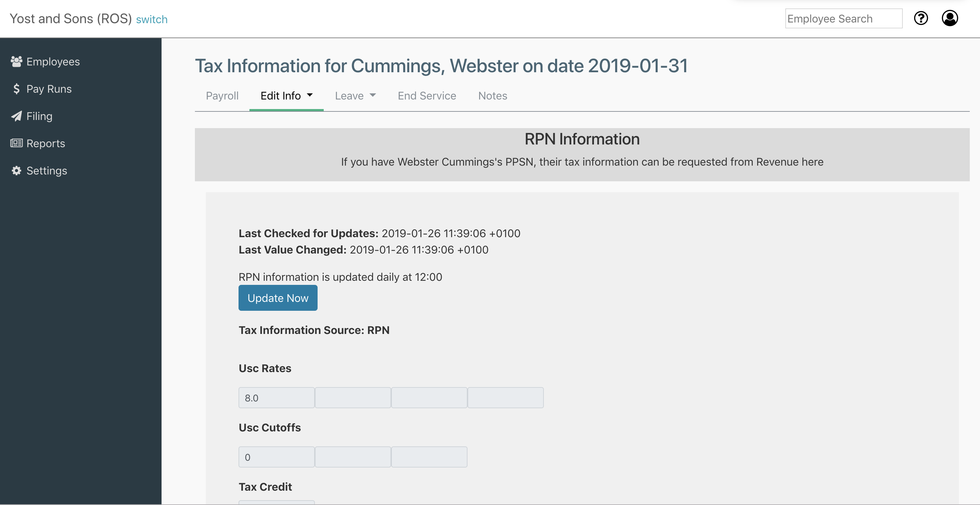Screen dimensions: 980x505
Task: Expand the Edit Info dropdown arrow
Action: click(x=310, y=95)
